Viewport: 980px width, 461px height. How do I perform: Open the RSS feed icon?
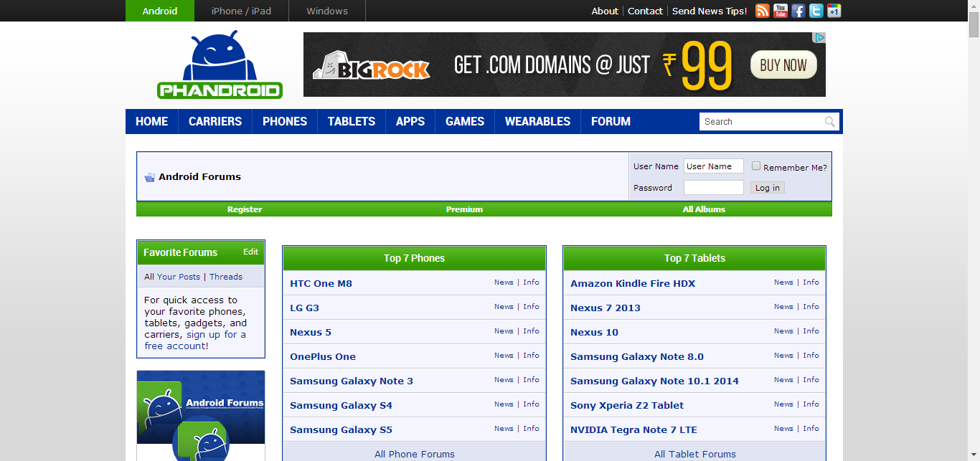(x=763, y=11)
